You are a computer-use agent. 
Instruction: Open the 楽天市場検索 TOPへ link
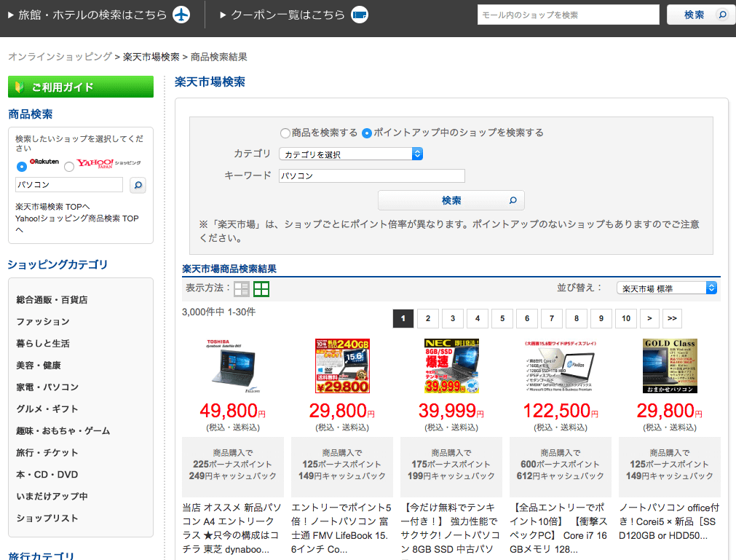click(52, 207)
